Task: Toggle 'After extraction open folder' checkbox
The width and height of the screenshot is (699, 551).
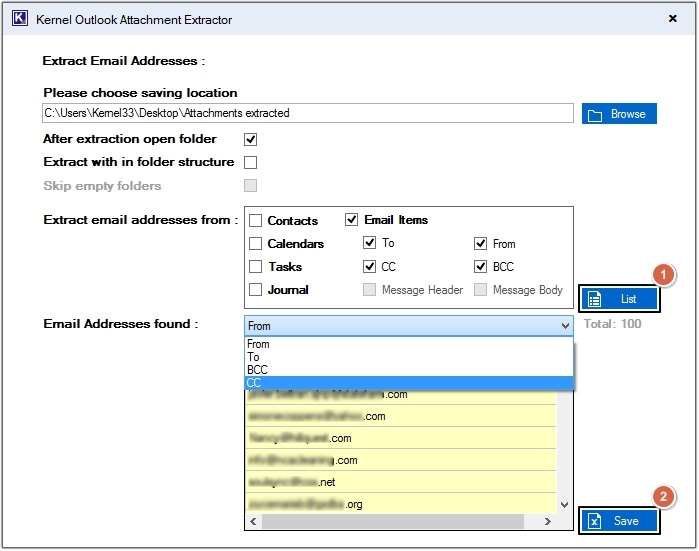Action: coord(251,139)
